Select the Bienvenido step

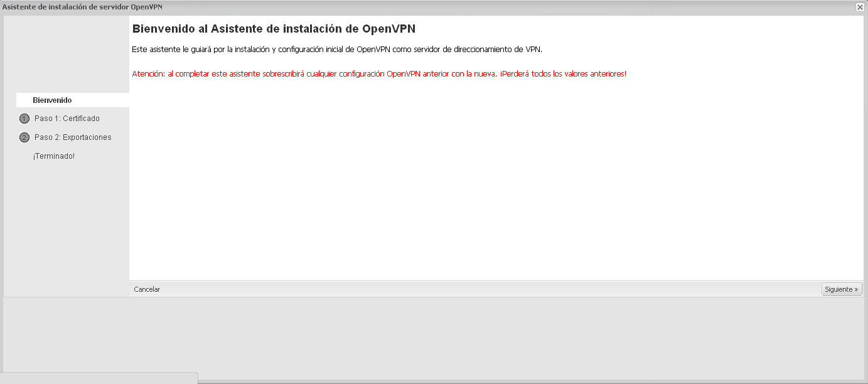click(x=72, y=100)
